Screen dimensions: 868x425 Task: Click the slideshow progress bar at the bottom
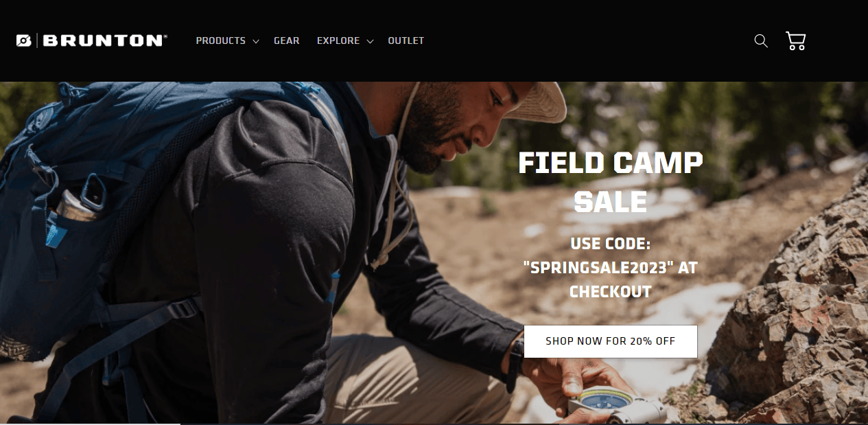click(434, 424)
